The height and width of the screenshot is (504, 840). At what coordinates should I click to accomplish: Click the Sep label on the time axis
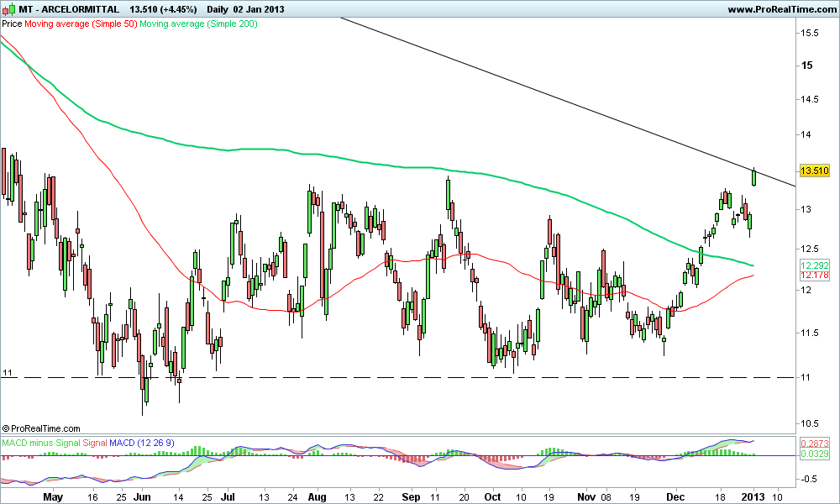pos(411,497)
